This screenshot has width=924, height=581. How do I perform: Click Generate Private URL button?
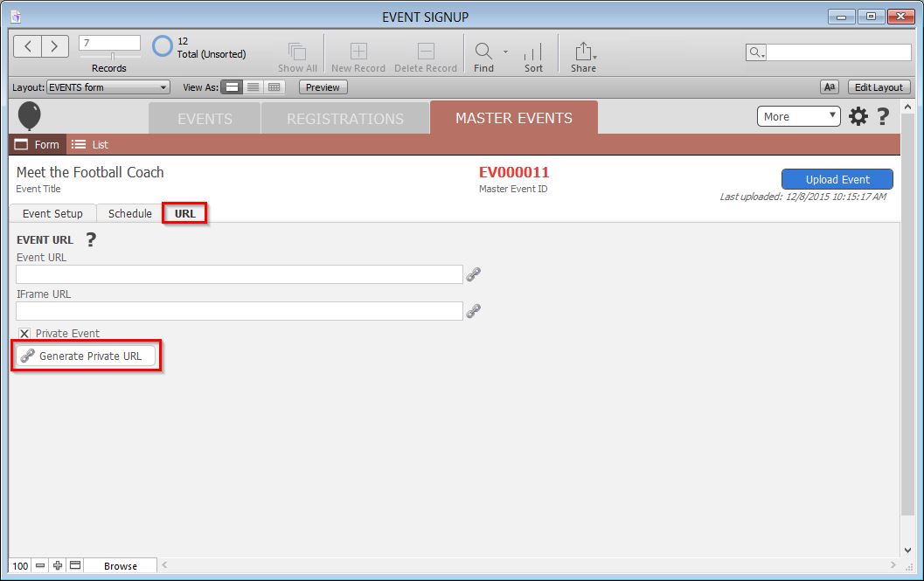click(86, 356)
